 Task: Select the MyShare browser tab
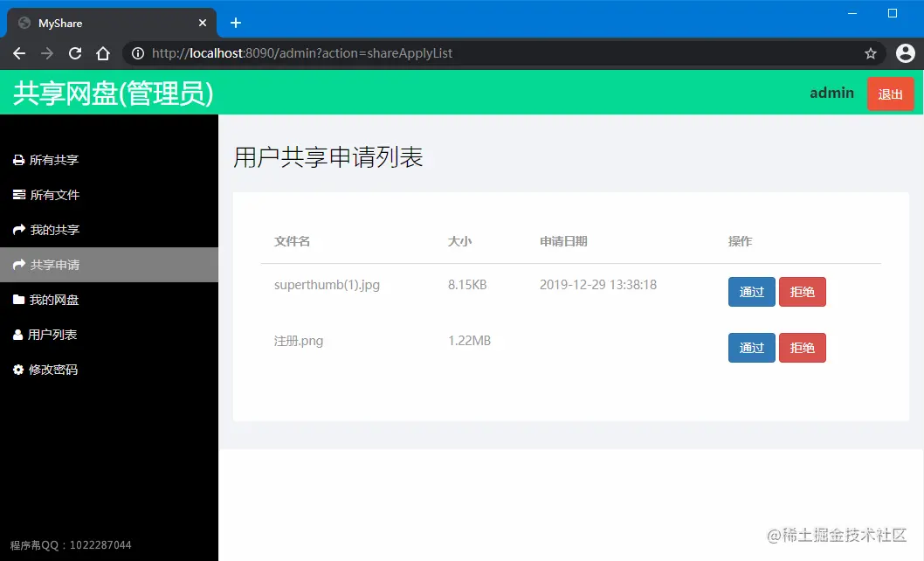pyautogui.click(x=112, y=23)
